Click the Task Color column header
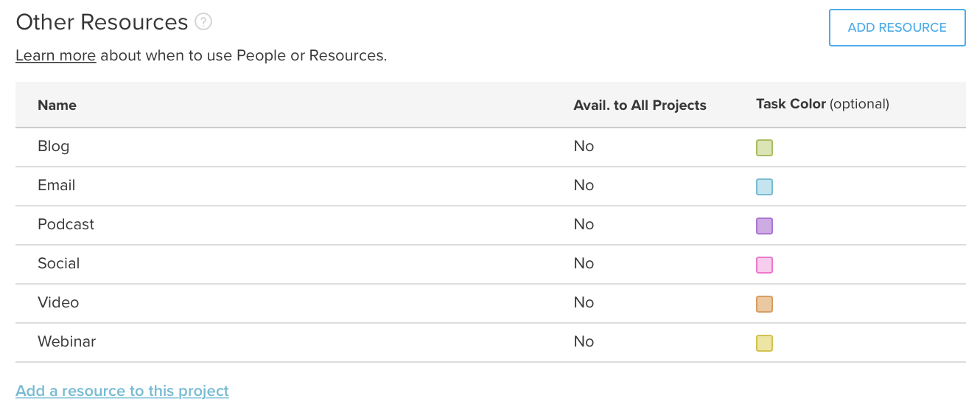980x407 pixels. coord(822,104)
